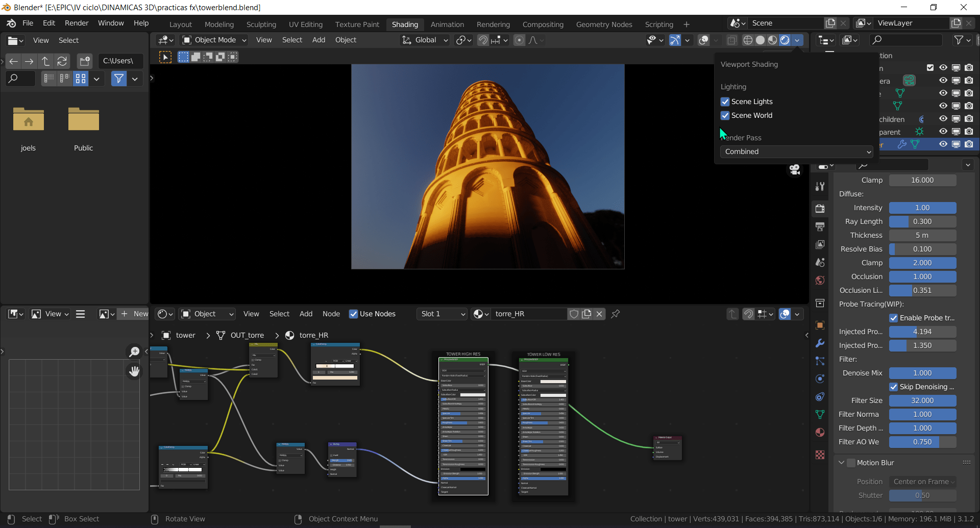Open the Render menu
The height and width of the screenshot is (528, 980).
[77, 23]
